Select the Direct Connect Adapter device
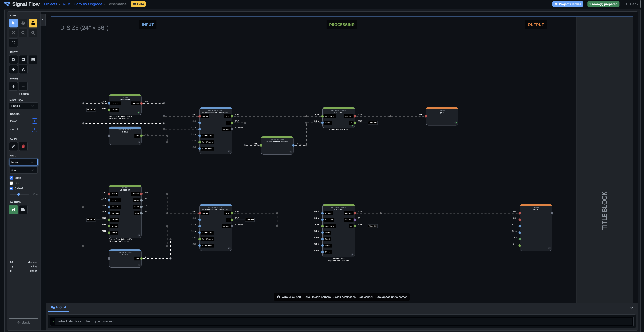Viewport: 644px width, 332px height. [277, 145]
